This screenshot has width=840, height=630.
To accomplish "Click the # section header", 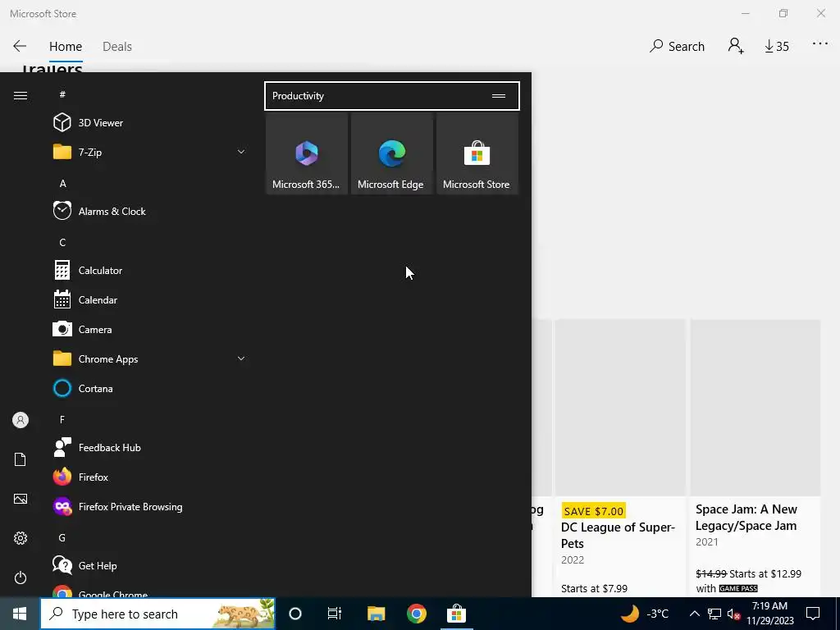I will pyautogui.click(x=62, y=94).
